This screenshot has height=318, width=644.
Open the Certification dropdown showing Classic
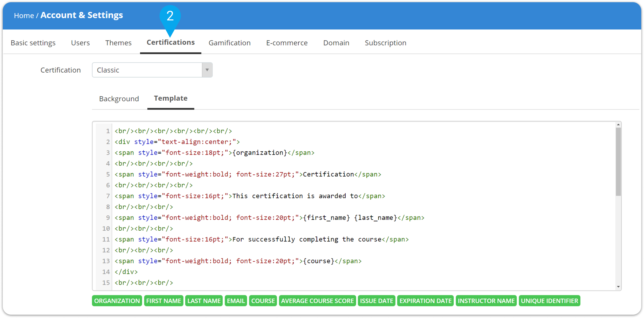pyautogui.click(x=152, y=70)
